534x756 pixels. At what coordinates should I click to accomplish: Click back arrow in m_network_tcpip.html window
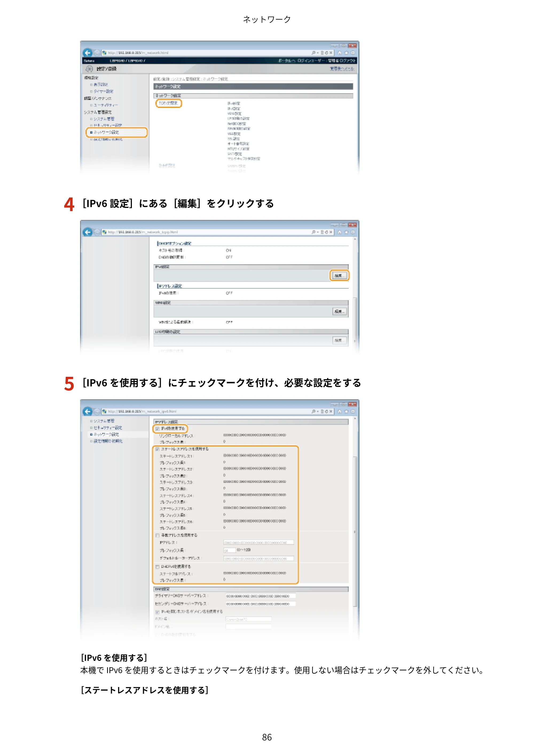pyautogui.click(x=88, y=232)
